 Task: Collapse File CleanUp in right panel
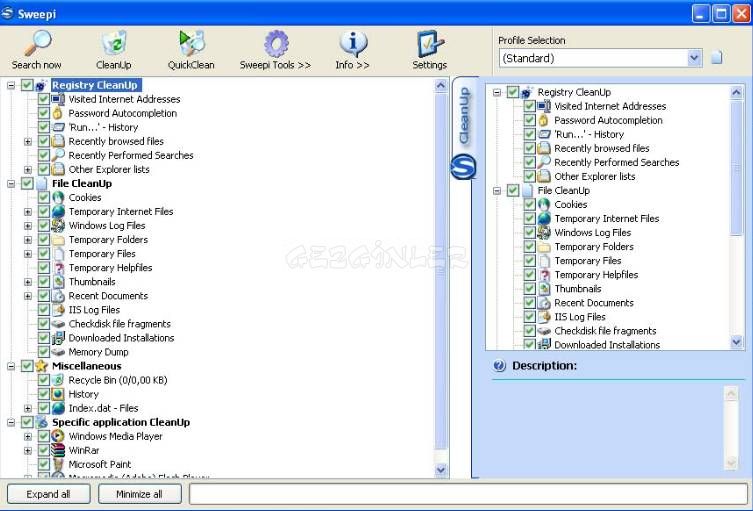tap(497, 191)
